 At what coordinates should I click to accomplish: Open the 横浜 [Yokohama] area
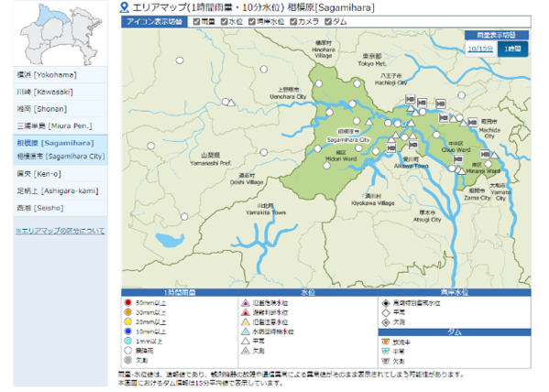pos(60,75)
